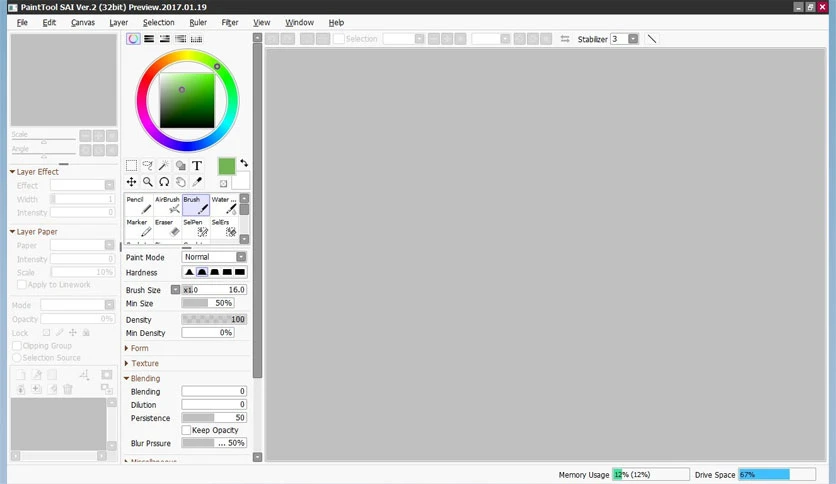Select the softest hardness shape
Screen dimensions: 836x484
(189, 272)
